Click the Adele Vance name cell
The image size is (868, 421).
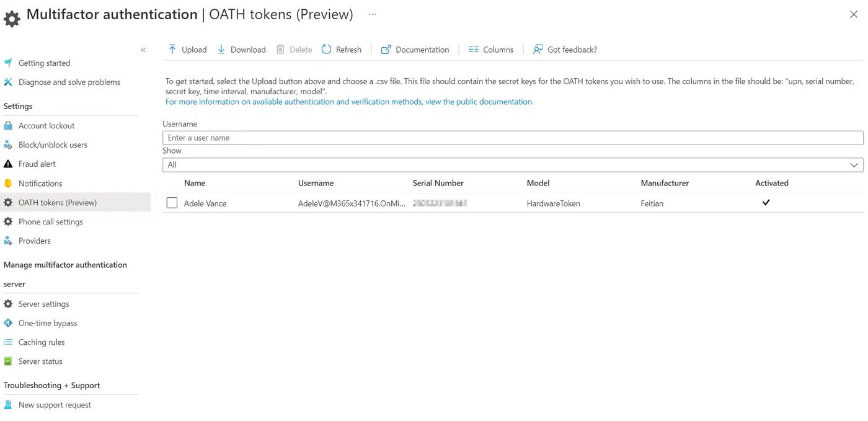tap(205, 203)
